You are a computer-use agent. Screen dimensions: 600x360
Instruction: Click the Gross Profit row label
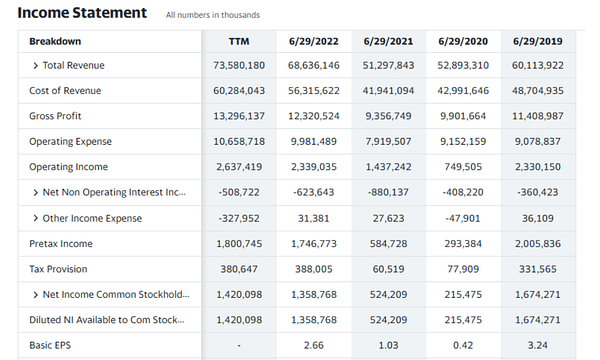(55, 116)
